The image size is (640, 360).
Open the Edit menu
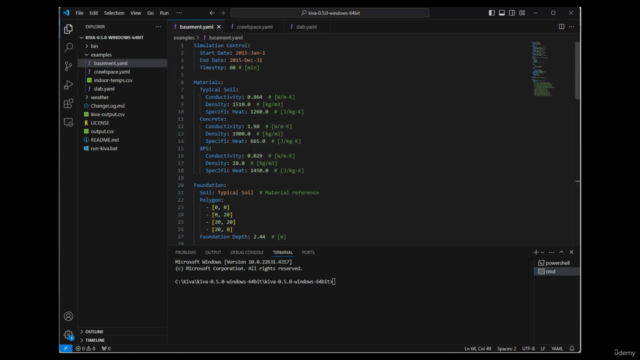(93, 13)
